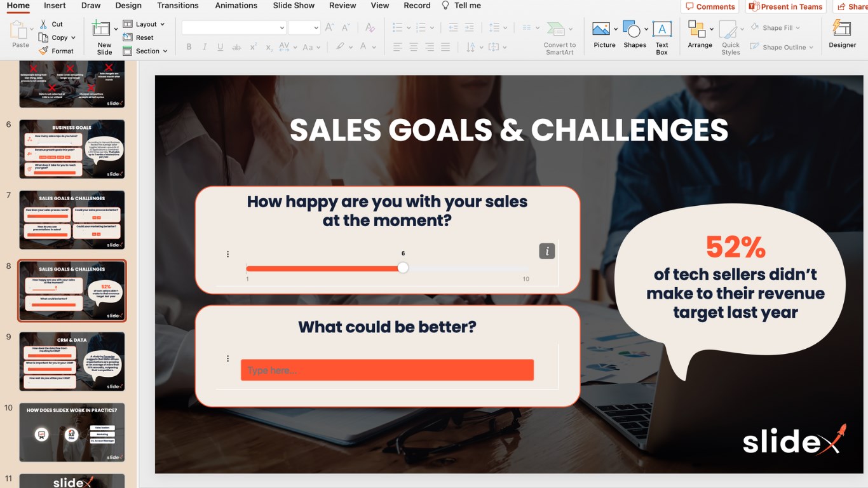
Task: Insert a Text Box
Action: coord(662,38)
